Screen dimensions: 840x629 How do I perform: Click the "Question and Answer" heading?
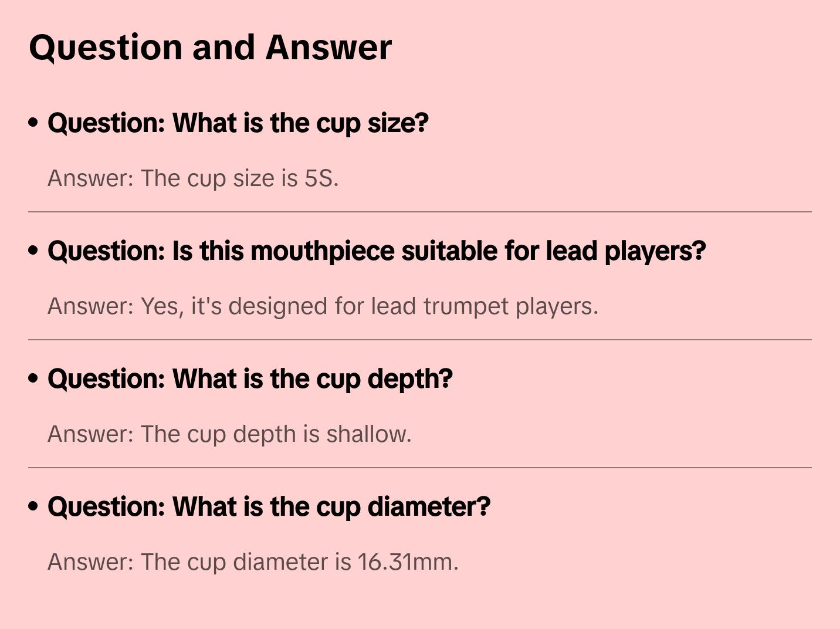(x=210, y=47)
